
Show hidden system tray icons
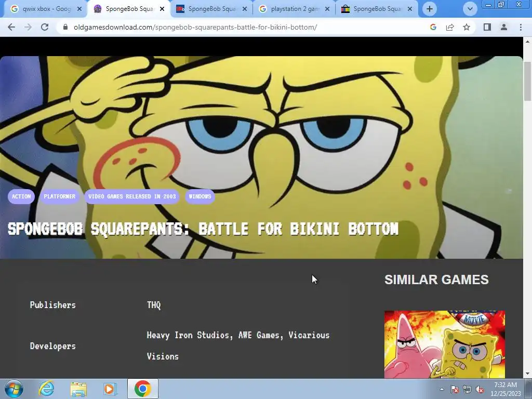click(x=442, y=390)
